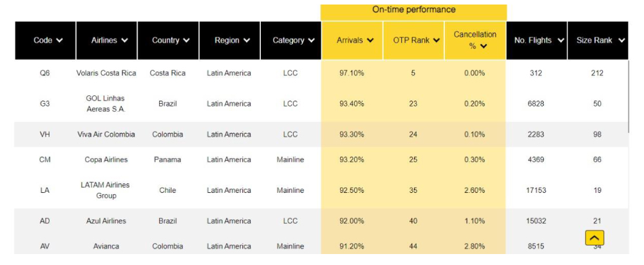This screenshot has height=265, width=644.
Task: Click the Size Rank column chevron
Action: pyautogui.click(x=621, y=41)
